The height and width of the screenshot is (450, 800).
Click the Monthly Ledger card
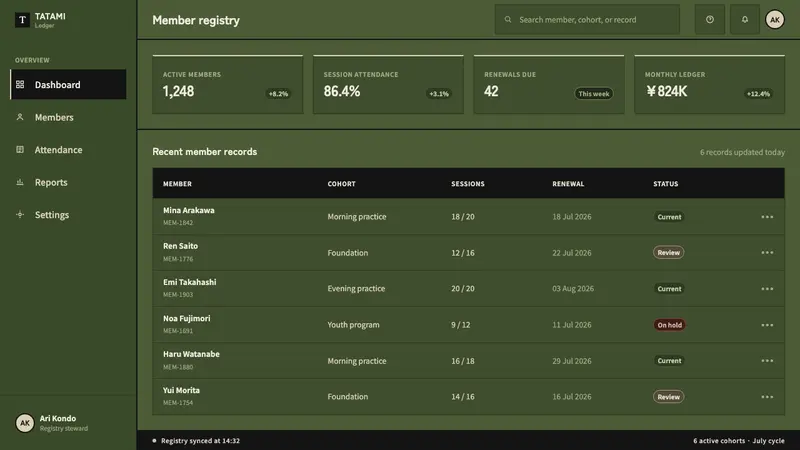pyautogui.click(x=710, y=84)
